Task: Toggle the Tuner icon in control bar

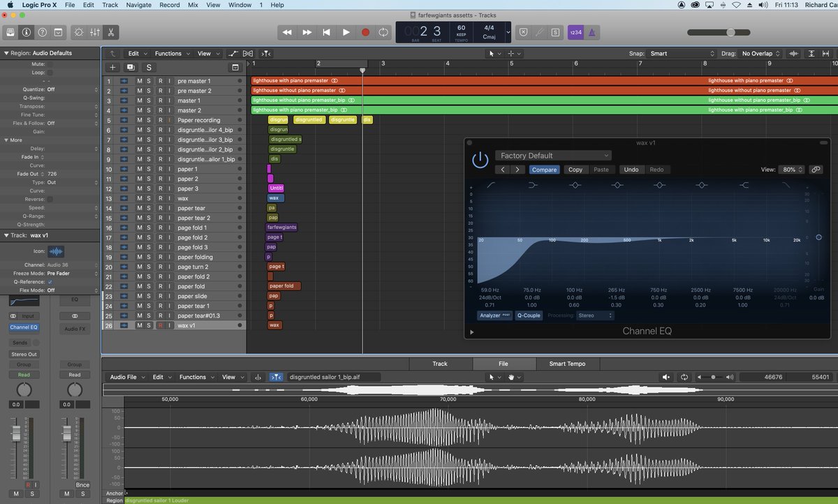Action: point(539,32)
